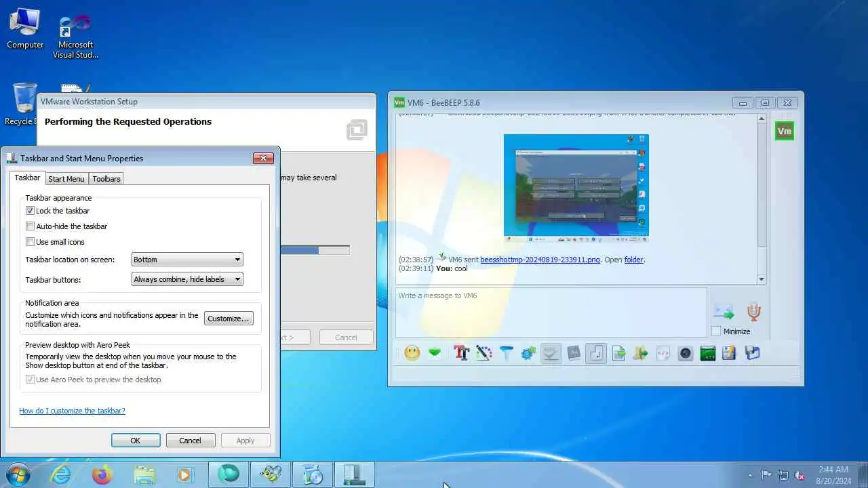Open the emoticons picker in BeeBEEP
This screenshot has height=488, width=868.
pyautogui.click(x=412, y=352)
